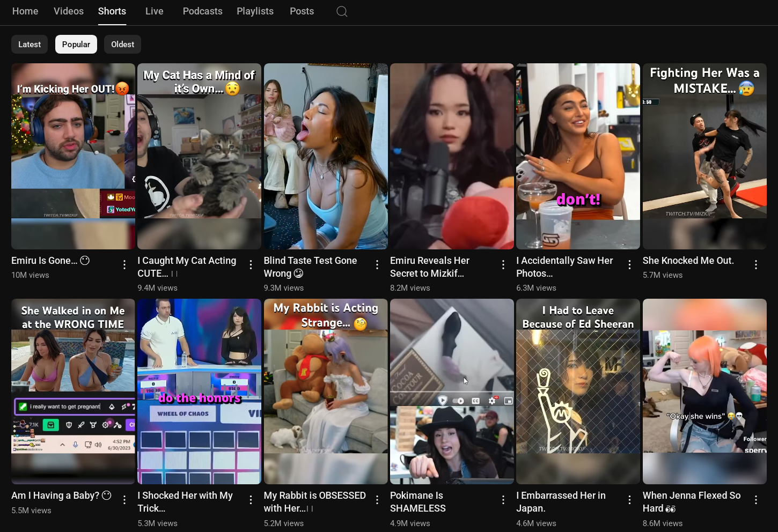778x532 pixels.
Task: Play the 'She Walked in on Me' thumbnail
Action: (73, 391)
